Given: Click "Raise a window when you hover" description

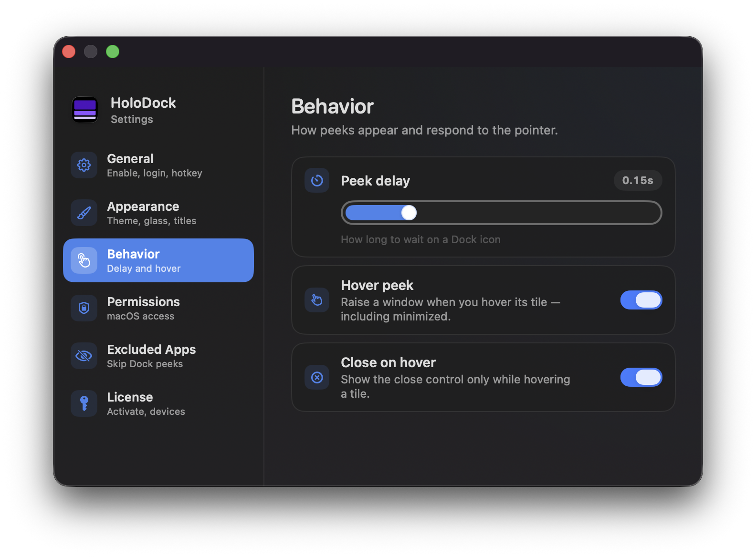Looking at the screenshot, I should tap(450, 309).
